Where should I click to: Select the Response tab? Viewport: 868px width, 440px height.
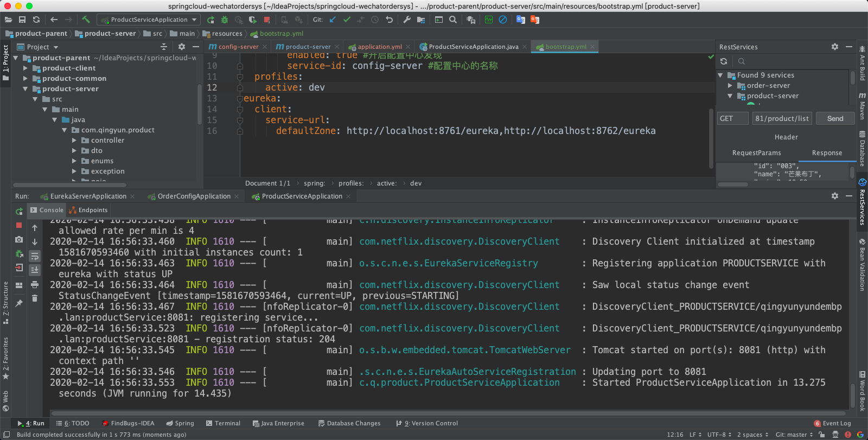pos(827,153)
